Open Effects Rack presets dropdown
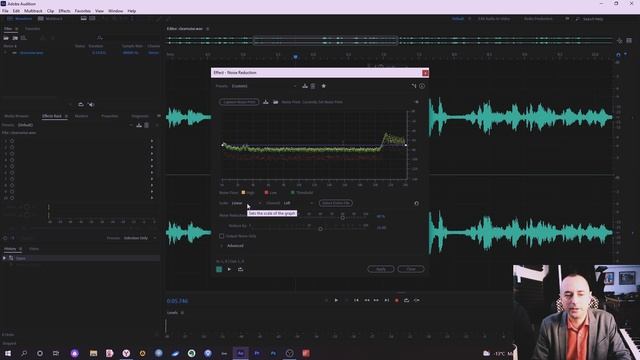The image size is (640, 360). [x=74, y=125]
